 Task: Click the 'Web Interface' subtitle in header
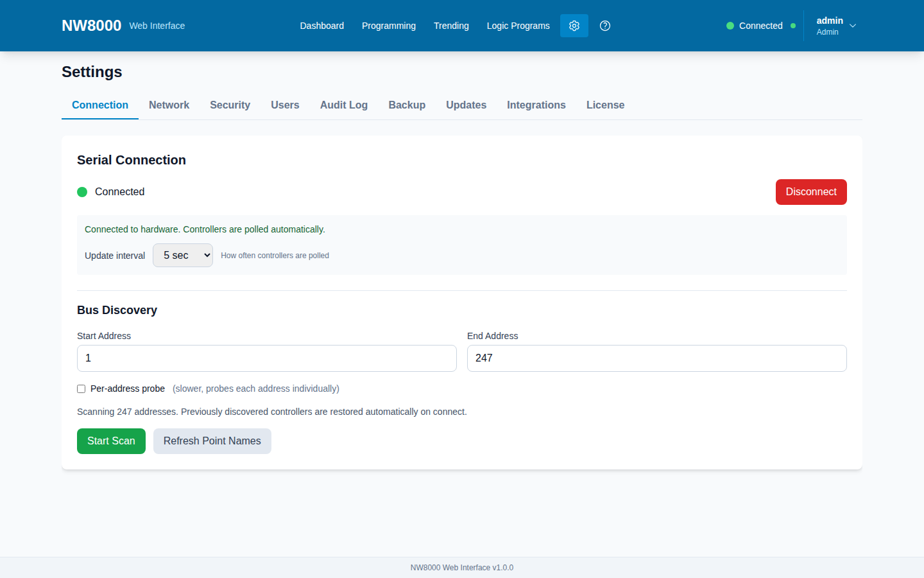(157, 26)
